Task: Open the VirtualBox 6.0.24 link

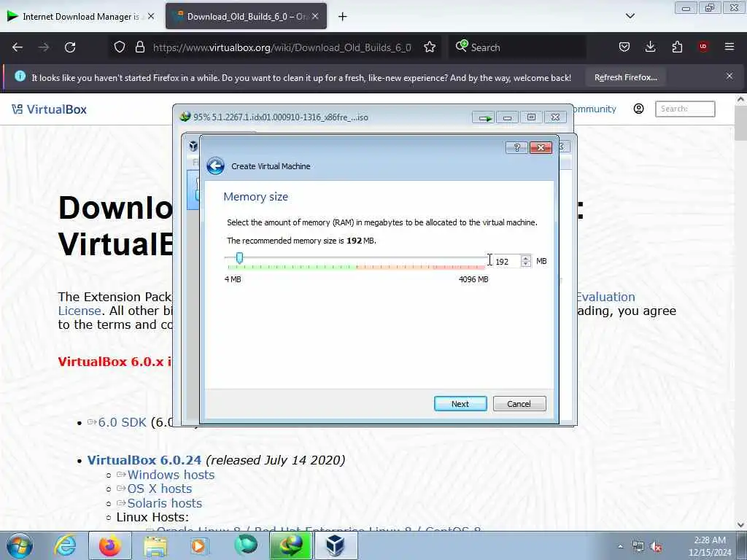Action: 144,461
